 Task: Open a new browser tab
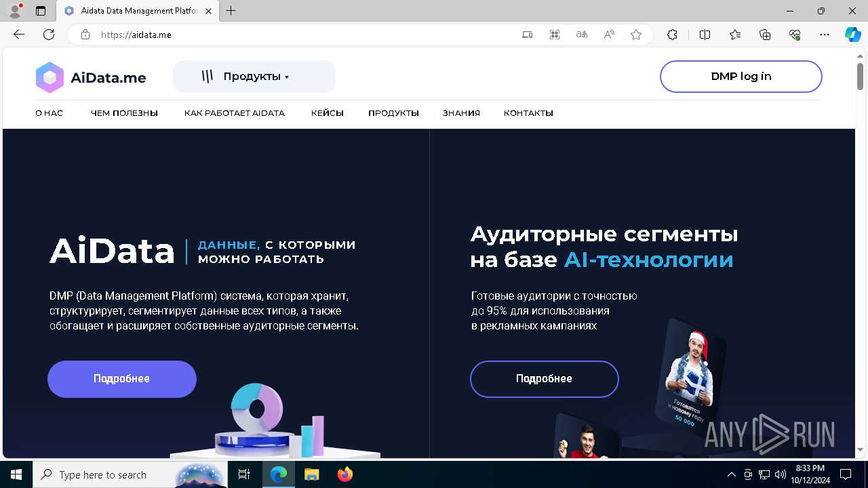pyautogui.click(x=231, y=11)
